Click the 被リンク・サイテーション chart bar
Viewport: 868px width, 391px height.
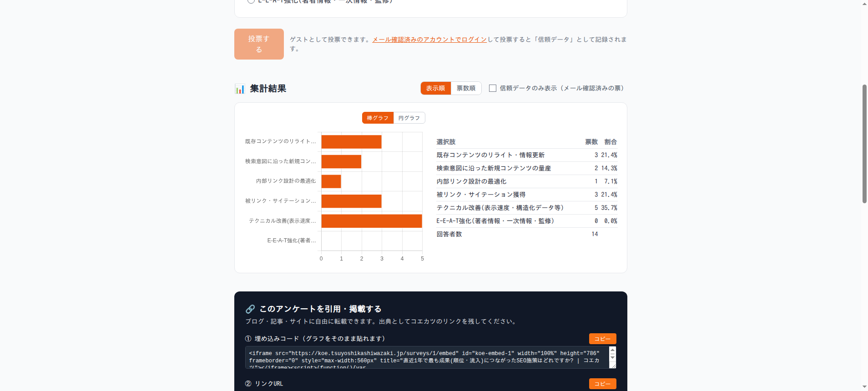(x=351, y=201)
